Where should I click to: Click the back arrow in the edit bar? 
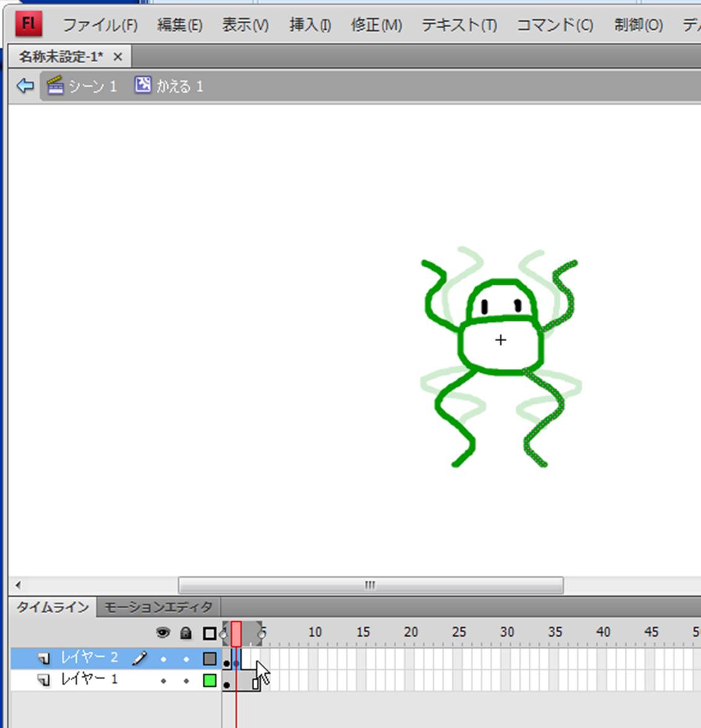click(25, 86)
